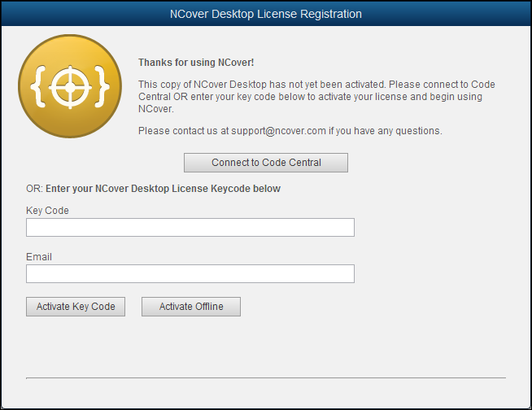The width and height of the screenshot is (532, 410).
Task: Click the "Key Code" field label
Action: 47,211
